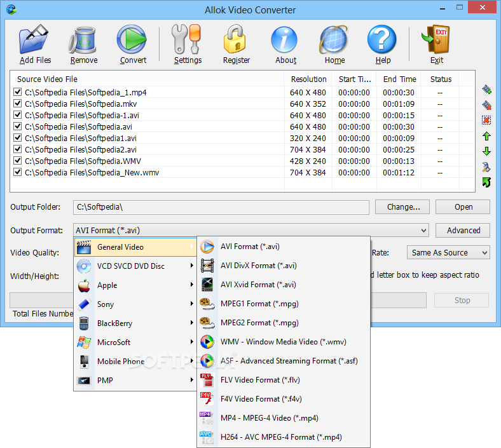Uncheck the Softpedia.mkv checkbox
The height and width of the screenshot is (448, 501).
point(17,104)
